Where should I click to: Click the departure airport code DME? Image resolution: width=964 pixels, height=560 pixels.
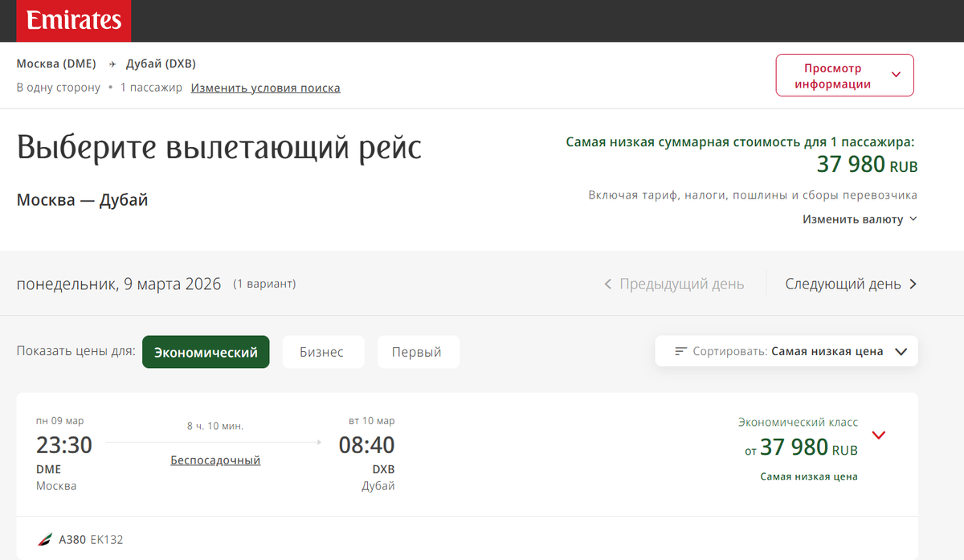pyautogui.click(x=48, y=469)
